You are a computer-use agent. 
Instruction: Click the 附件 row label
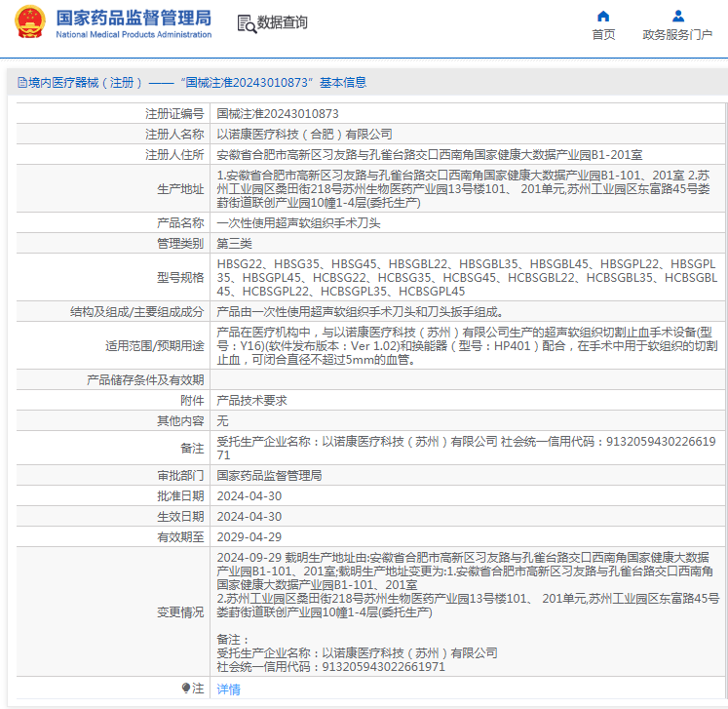[192, 401]
